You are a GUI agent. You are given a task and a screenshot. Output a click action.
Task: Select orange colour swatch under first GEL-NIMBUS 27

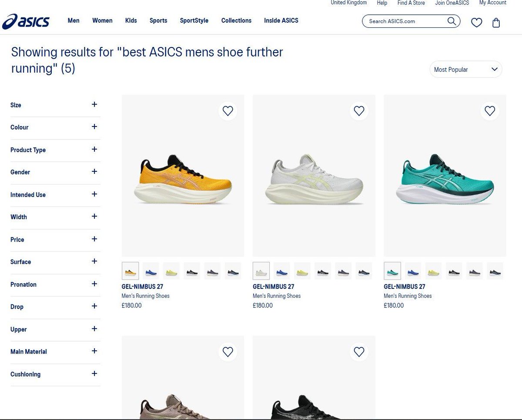point(130,271)
